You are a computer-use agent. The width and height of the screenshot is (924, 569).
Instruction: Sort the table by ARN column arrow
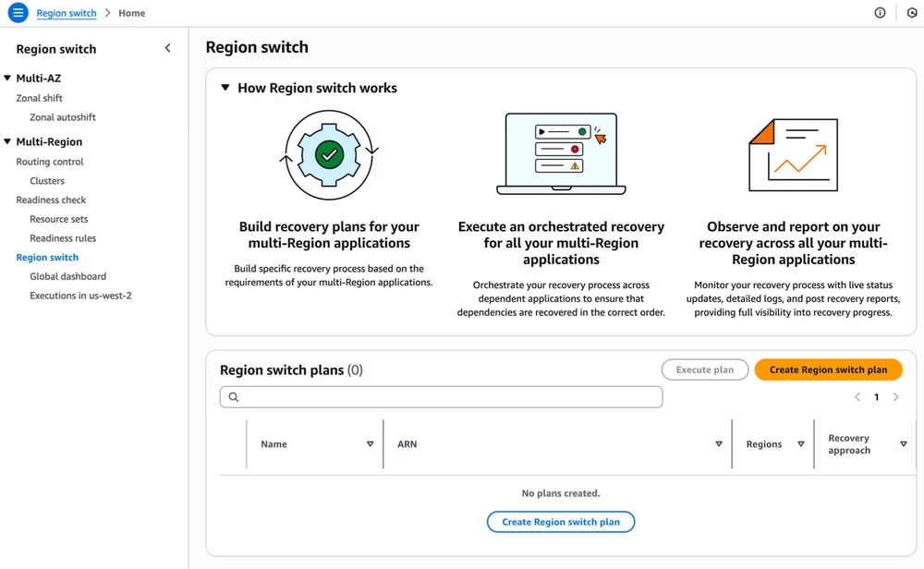coord(719,444)
